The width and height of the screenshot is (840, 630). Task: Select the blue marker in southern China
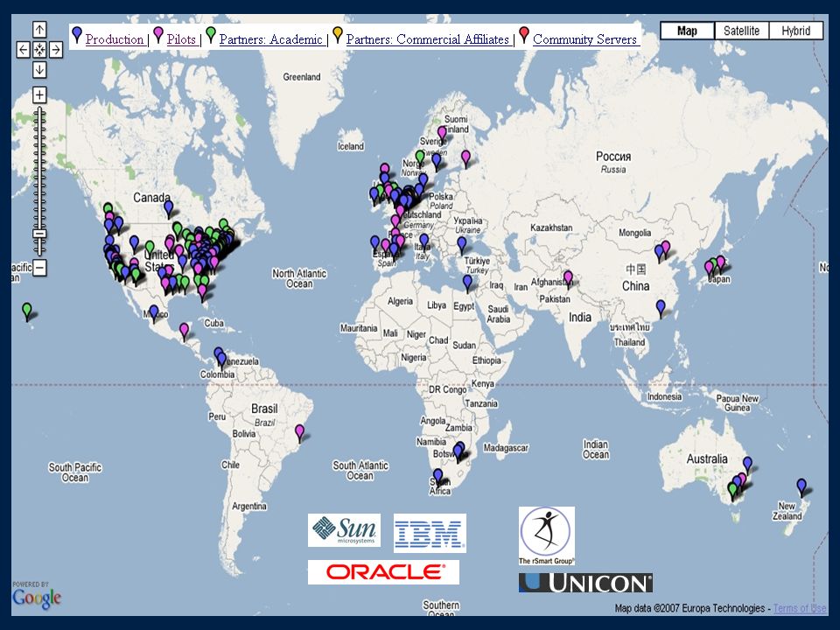[661, 307]
